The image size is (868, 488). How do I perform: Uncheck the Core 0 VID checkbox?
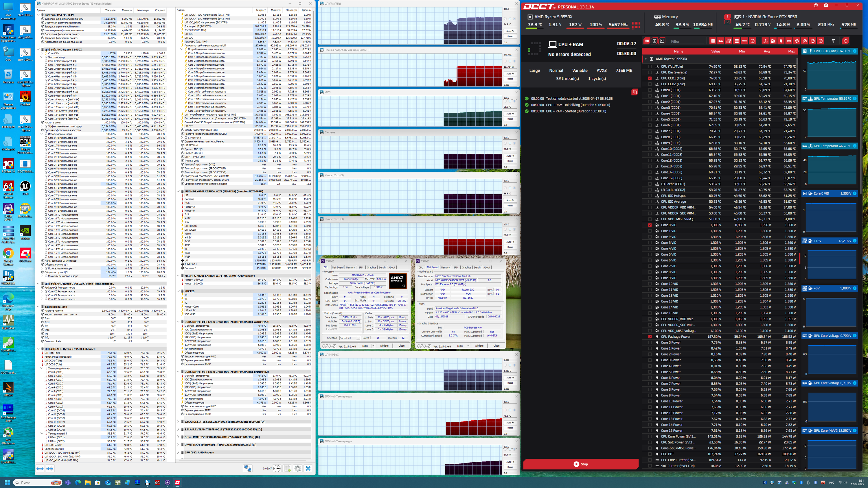(650, 225)
